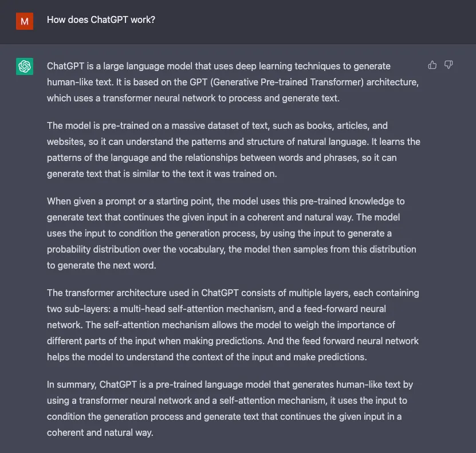The width and height of the screenshot is (476, 453).
Task: Click the avatar beside the question
Action: 23,21
